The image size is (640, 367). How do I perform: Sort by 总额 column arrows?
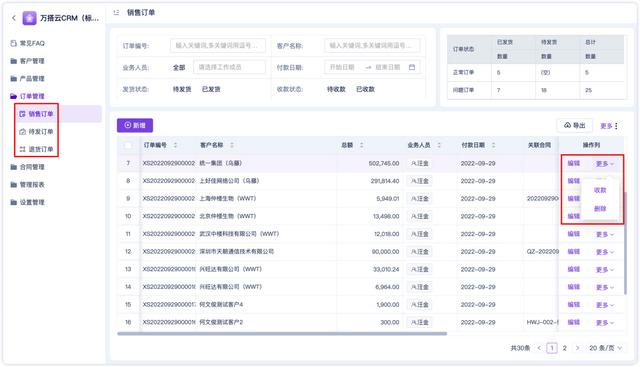point(361,145)
